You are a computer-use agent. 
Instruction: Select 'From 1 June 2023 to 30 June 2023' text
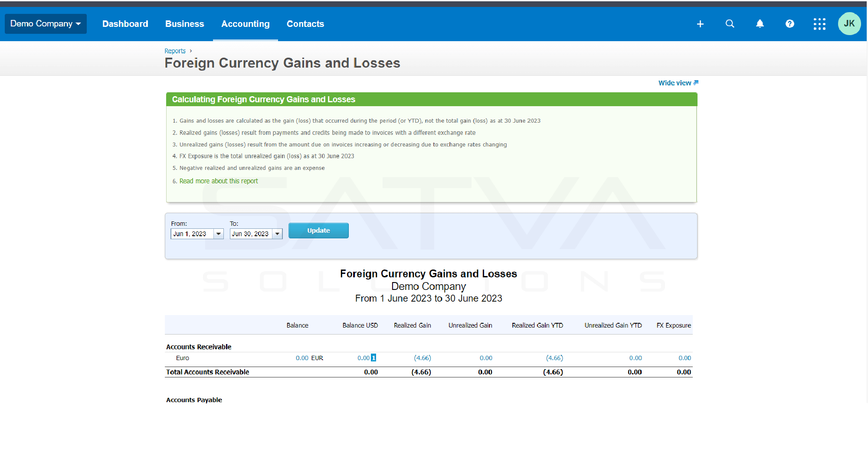429,299
